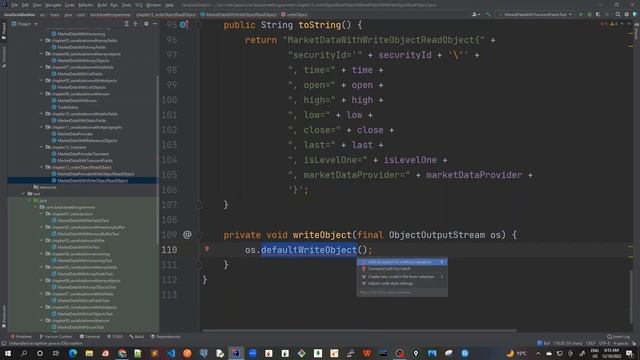640x360 pixels.
Task: Click the 4 spaces indent status entry
Action: pos(621,343)
